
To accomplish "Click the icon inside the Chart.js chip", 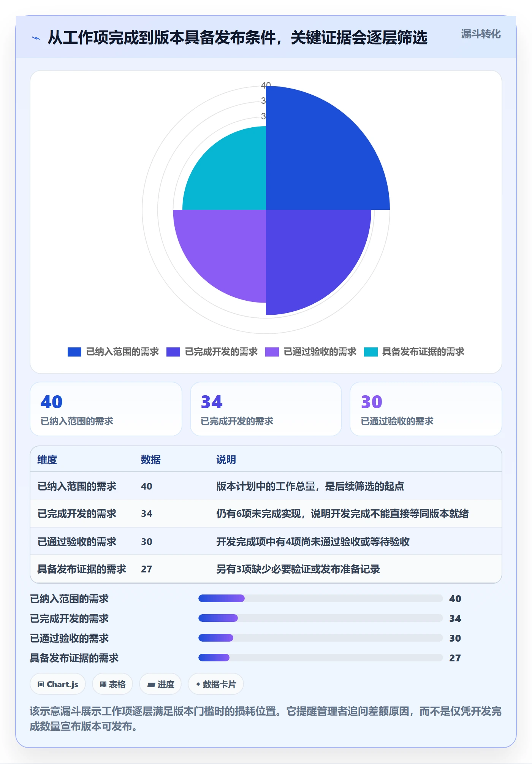I will coord(41,685).
